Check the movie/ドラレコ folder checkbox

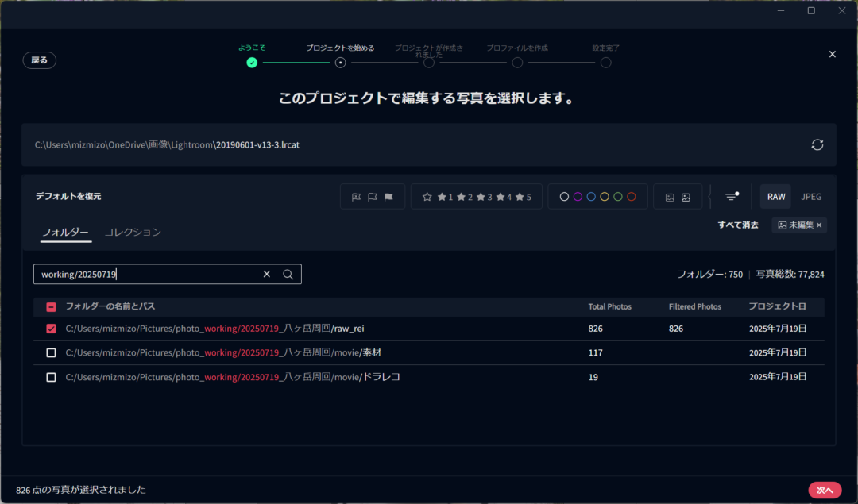[51, 377]
